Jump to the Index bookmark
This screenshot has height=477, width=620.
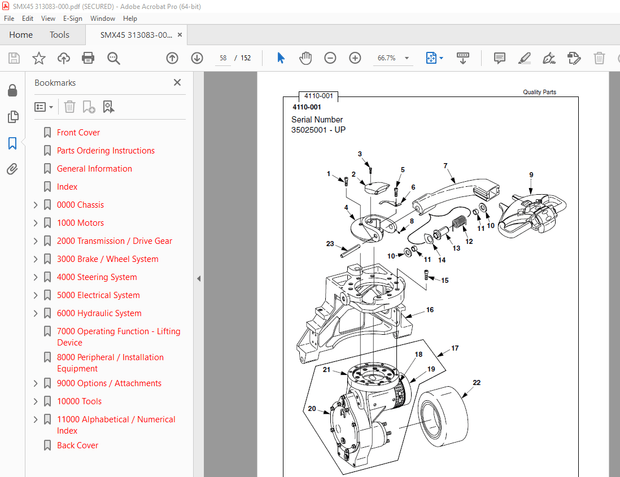tap(67, 187)
